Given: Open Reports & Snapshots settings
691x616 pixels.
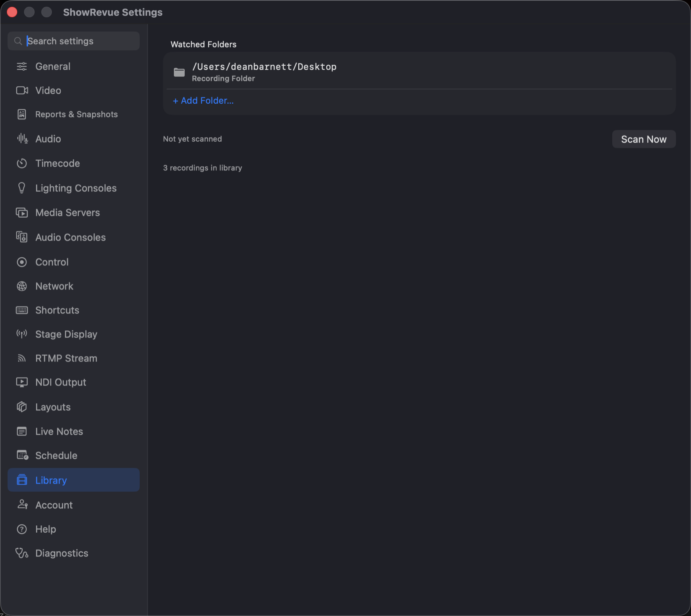Looking at the screenshot, I should [73, 114].
